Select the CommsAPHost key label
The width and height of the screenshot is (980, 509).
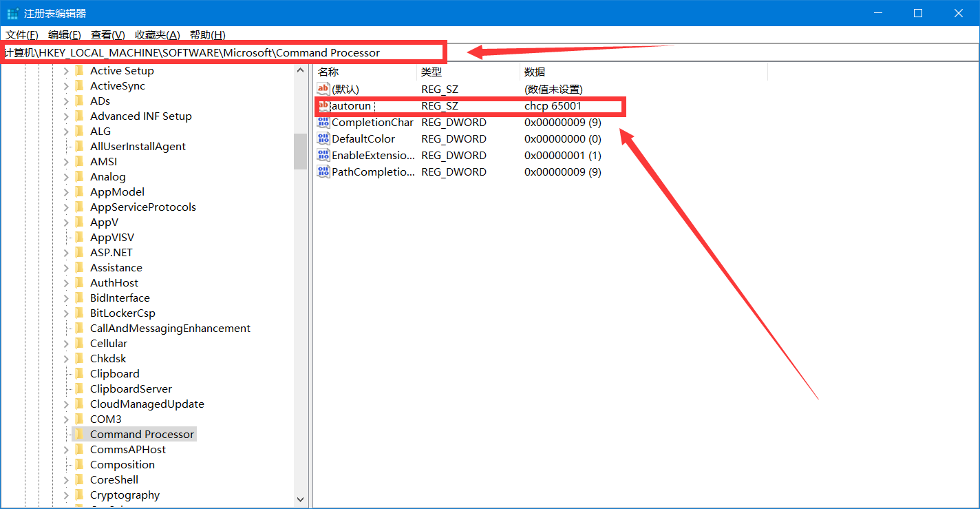click(x=128, y=449)
